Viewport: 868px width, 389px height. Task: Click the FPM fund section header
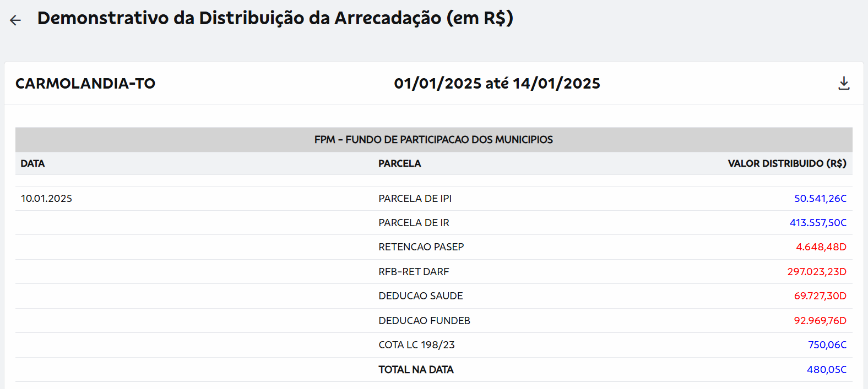click(x=433, y=140)
